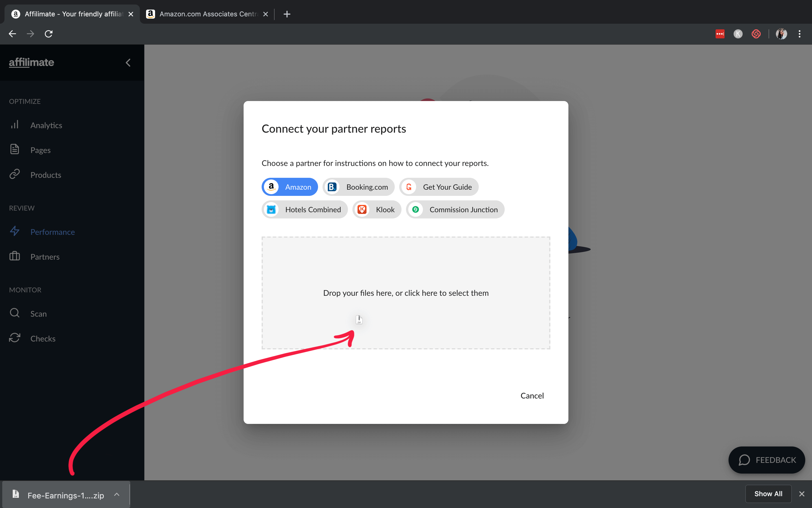The image size is (812, 508).
Task: Open a new browser tab
Action: pos(286,14)
